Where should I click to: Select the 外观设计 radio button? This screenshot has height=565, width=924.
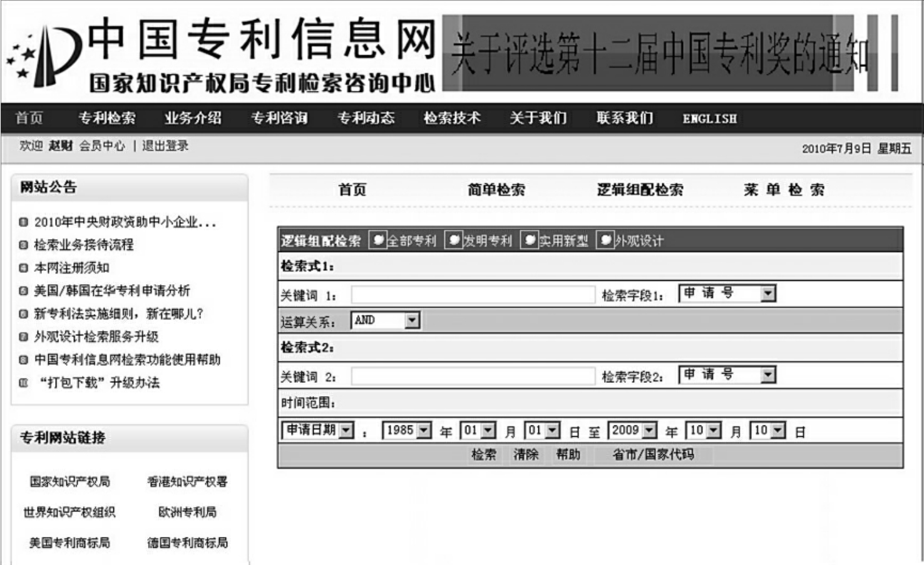pos(605,240)
